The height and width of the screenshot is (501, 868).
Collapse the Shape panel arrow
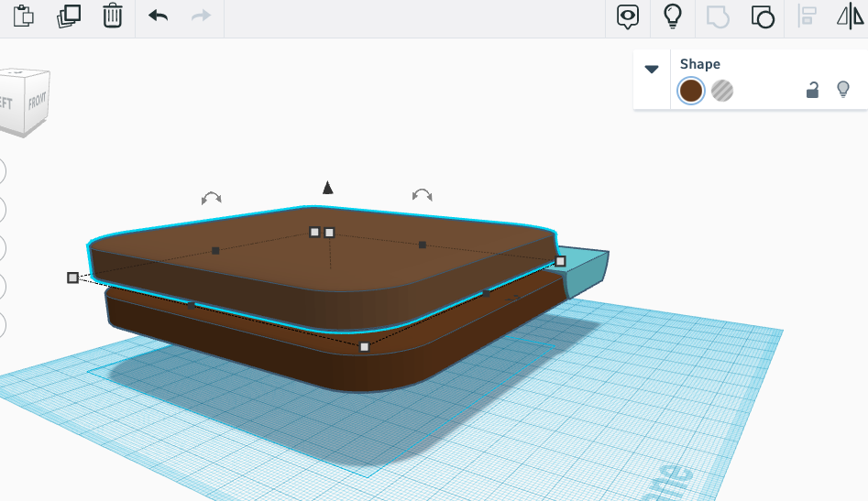pos(652,69)
